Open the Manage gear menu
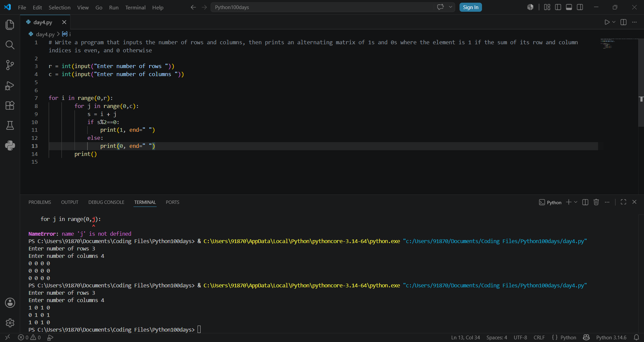 coord(10,323)
